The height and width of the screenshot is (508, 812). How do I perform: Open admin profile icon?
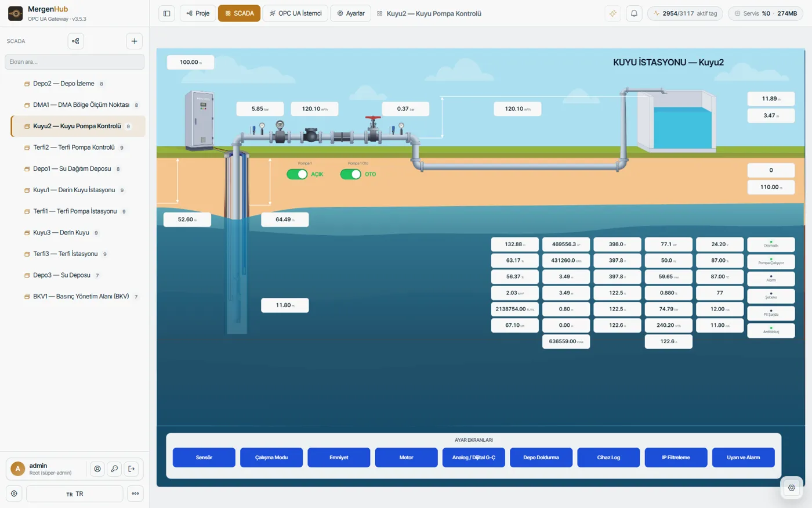tap(97, 469)
